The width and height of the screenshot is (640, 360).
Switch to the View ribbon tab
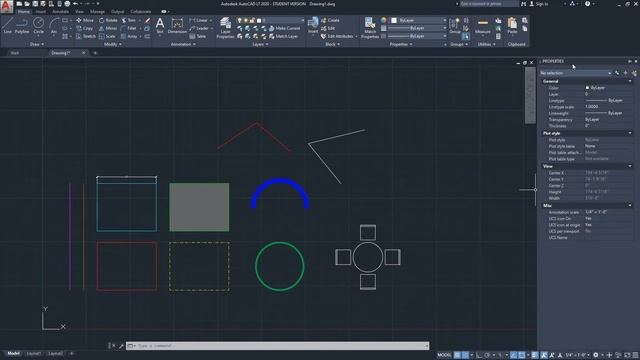coord(79,11)
